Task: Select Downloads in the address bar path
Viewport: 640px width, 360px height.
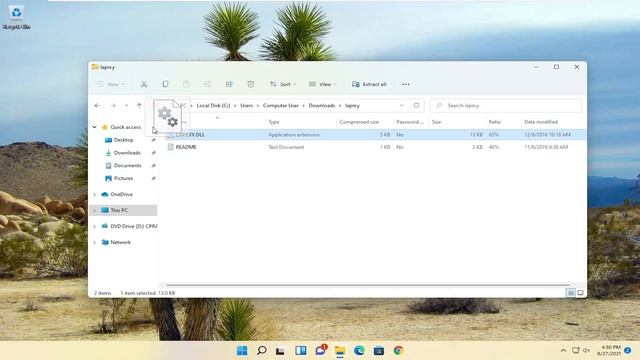Action: tap(322, 105)
